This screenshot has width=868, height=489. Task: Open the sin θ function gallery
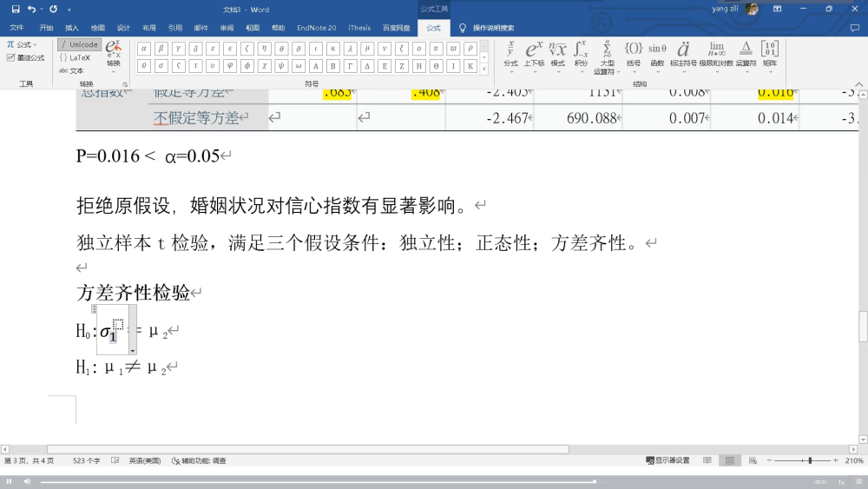(657, 53)
